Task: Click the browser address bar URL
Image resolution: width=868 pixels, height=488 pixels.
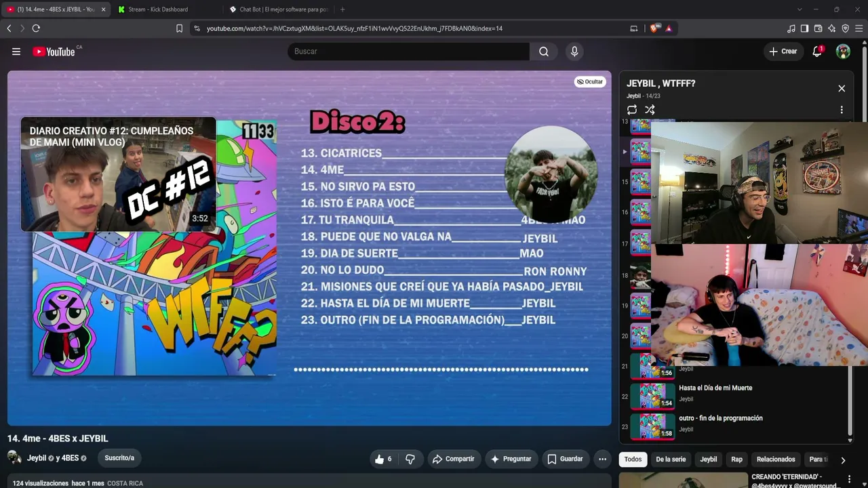Action: (x=355, y=28)
